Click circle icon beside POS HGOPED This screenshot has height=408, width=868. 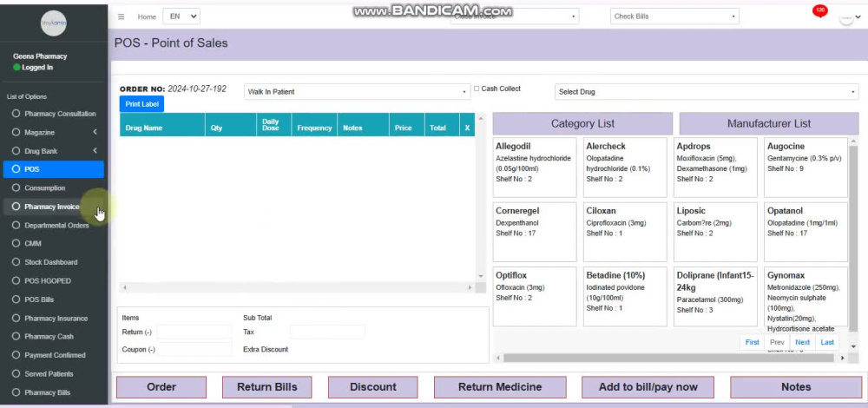[16, 280]
